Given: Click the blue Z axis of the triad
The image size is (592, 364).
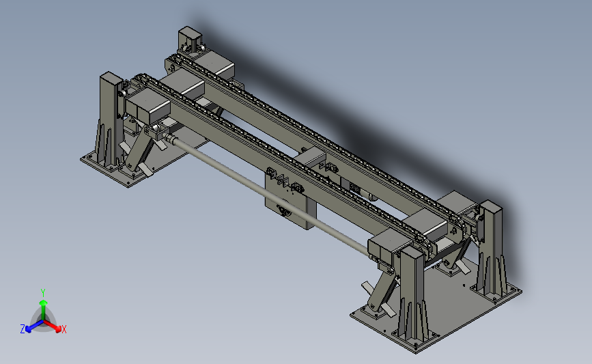Looking at the screenshot, I should click(x=34, y=326).
